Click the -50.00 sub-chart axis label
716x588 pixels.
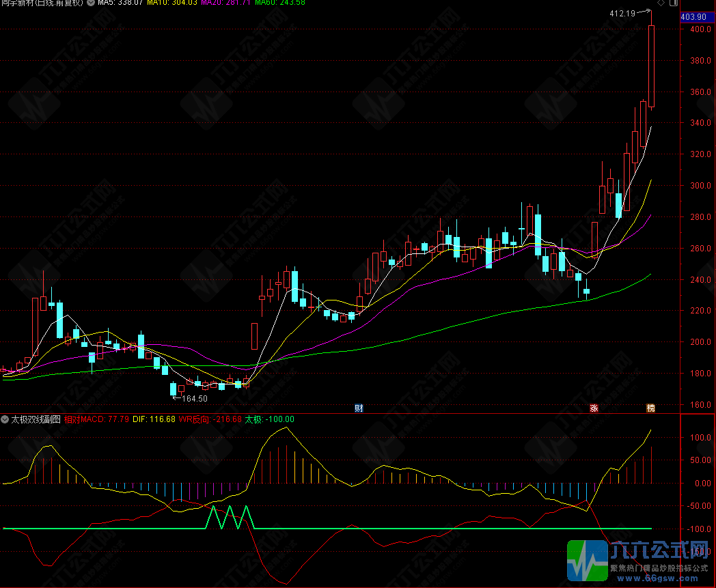click(700, 506)
